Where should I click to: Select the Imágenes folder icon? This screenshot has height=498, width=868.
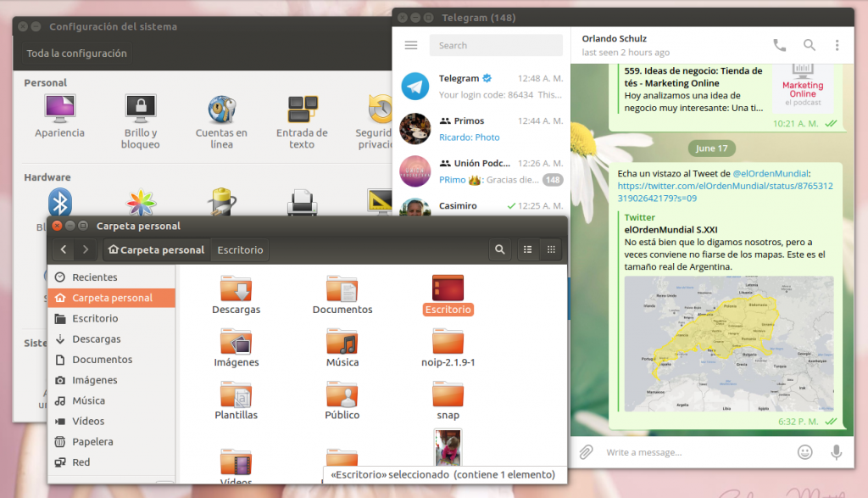(x=236, y=341)
